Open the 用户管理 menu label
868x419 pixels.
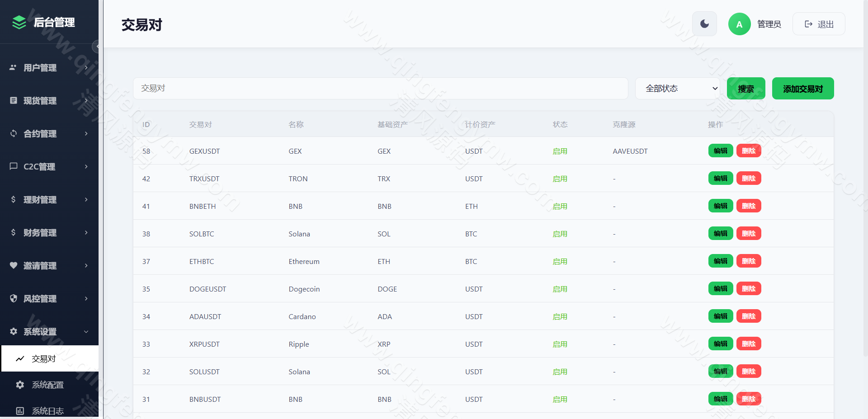coord(40,68)
